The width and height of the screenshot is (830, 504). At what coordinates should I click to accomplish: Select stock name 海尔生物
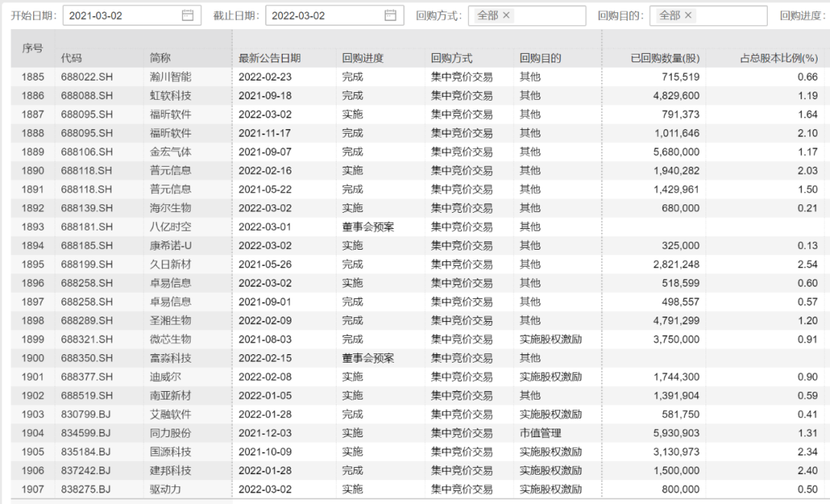(x=171, y=208)
